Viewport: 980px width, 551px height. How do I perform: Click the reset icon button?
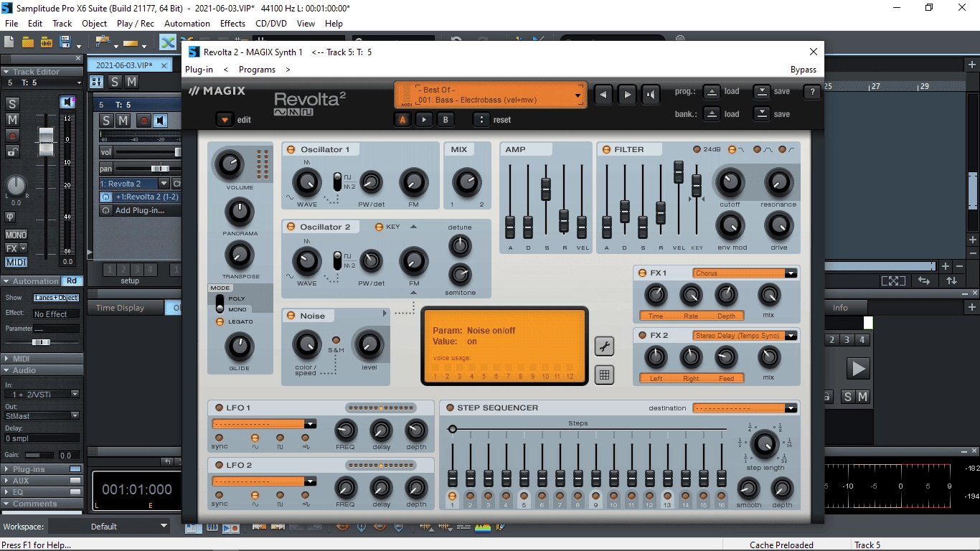coord(480,120)
